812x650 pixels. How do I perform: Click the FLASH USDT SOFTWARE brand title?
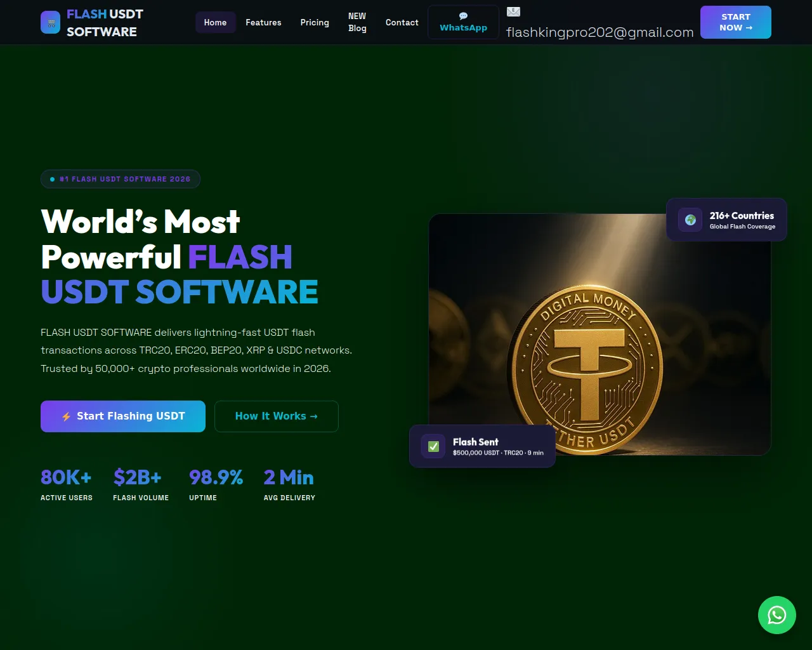coord(105,23)
